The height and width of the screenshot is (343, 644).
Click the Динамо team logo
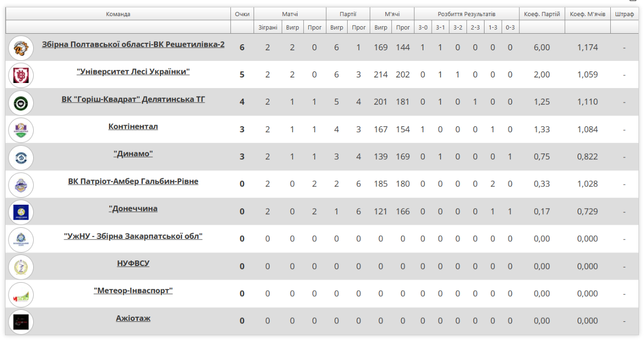point(21,157)
